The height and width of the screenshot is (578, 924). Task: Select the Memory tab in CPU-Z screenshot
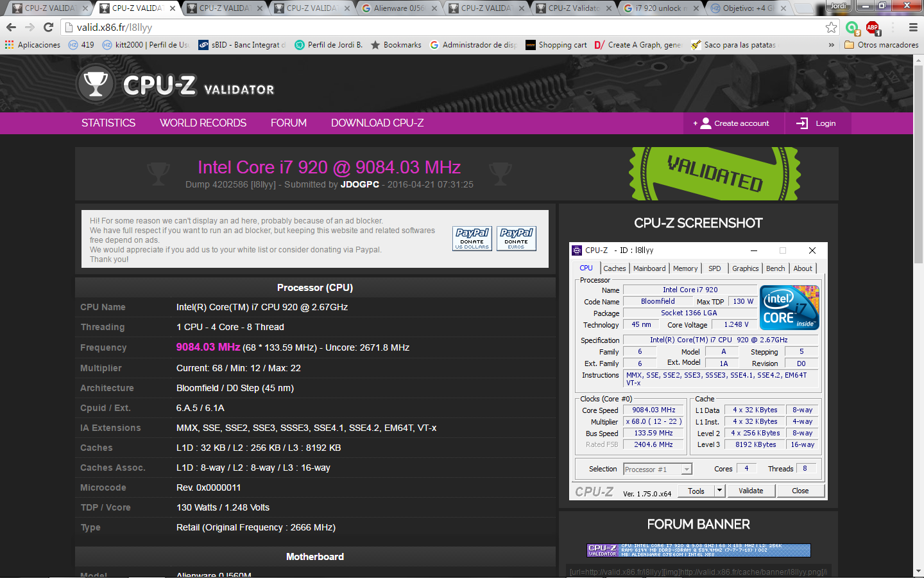click(x=685, y=268)
